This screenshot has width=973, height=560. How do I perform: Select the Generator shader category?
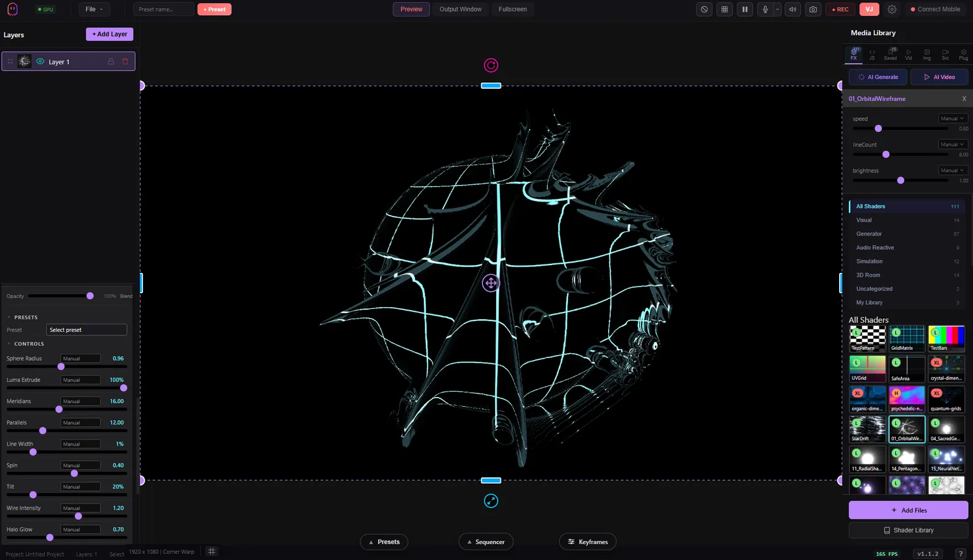pyautogui.click(x=907, y=234)
